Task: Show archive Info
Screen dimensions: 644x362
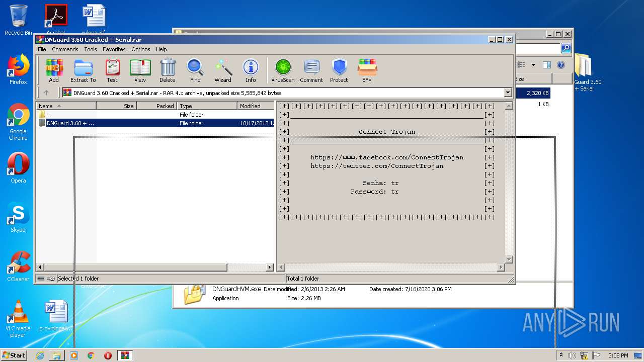Action: [251, 70]
